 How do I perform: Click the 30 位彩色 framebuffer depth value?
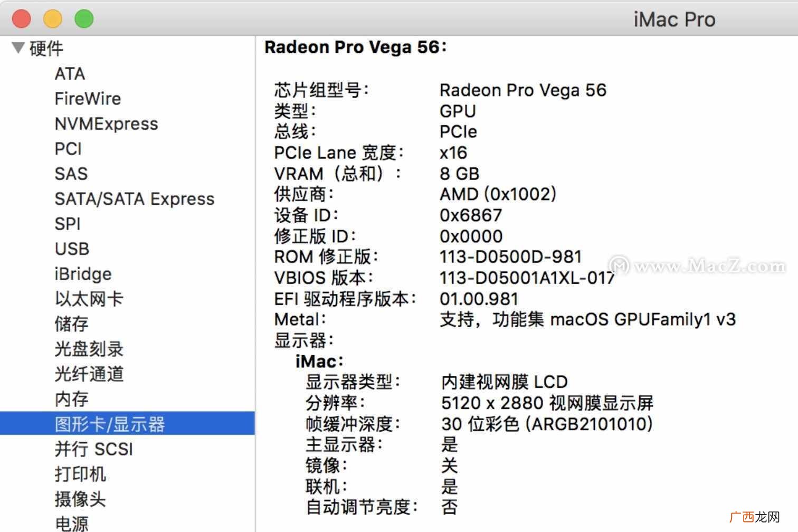[x=547, y=424]
